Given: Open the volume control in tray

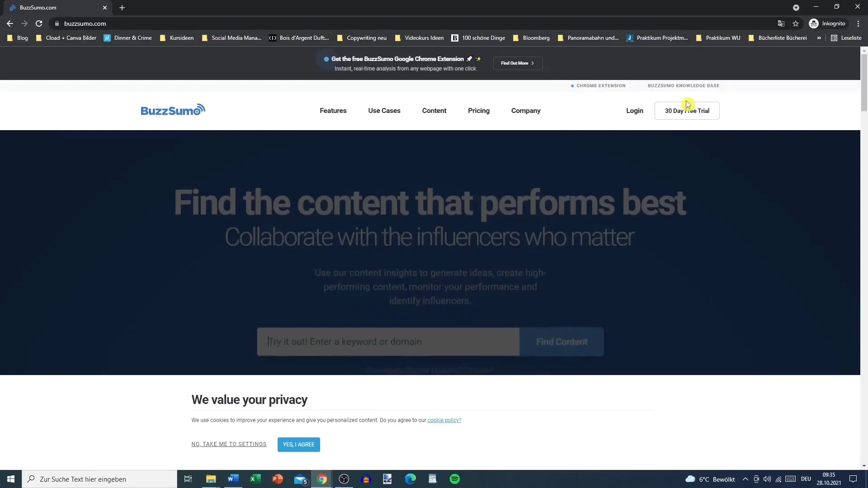Looking at the screenshot, I should (x=767, y=479).
